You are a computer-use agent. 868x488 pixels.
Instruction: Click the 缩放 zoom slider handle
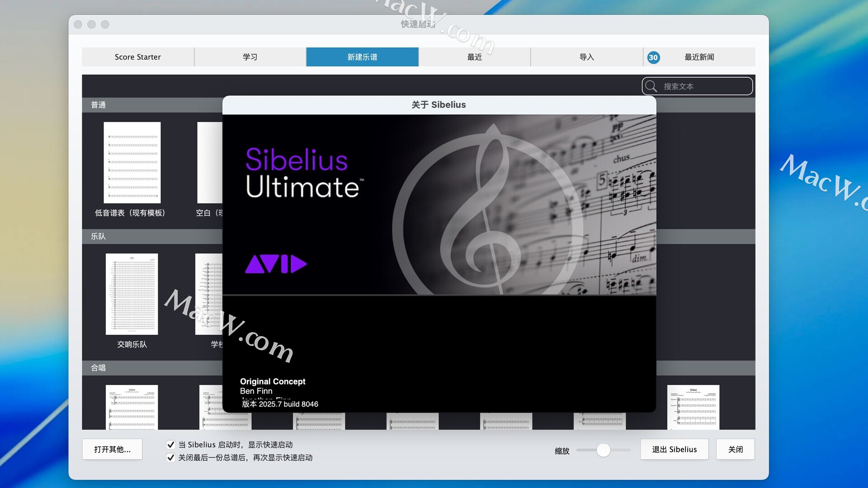tap(603, 450)
